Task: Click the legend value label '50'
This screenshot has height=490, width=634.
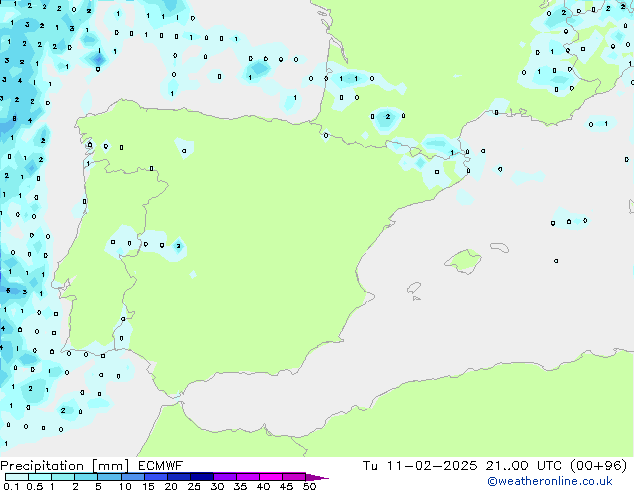Action: click(309, 486)
